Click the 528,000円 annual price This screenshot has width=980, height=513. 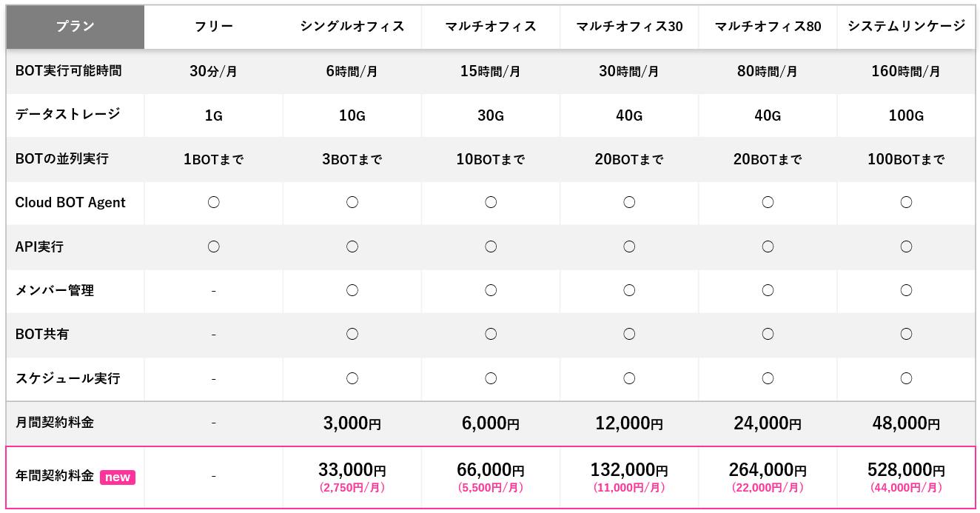tap(906, 470)
